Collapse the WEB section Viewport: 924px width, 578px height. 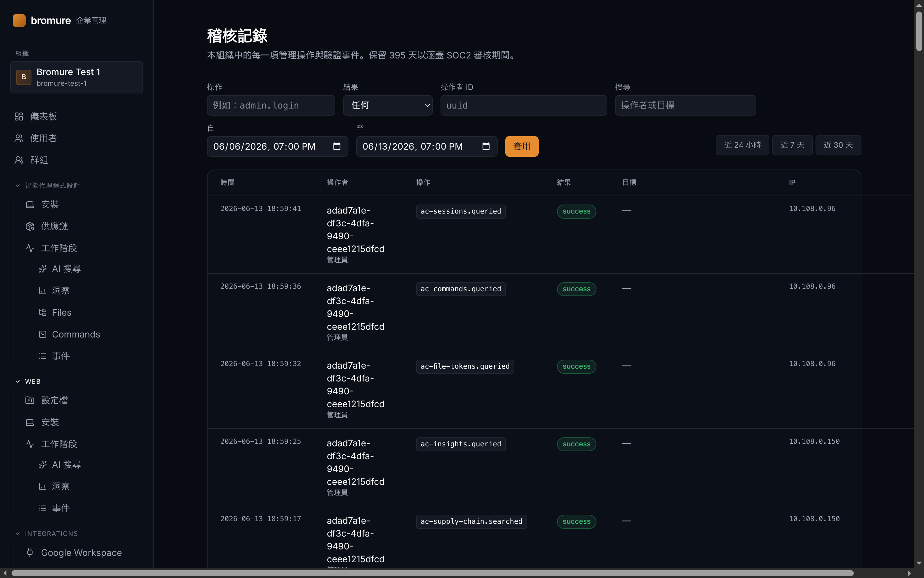click(18, 381)
